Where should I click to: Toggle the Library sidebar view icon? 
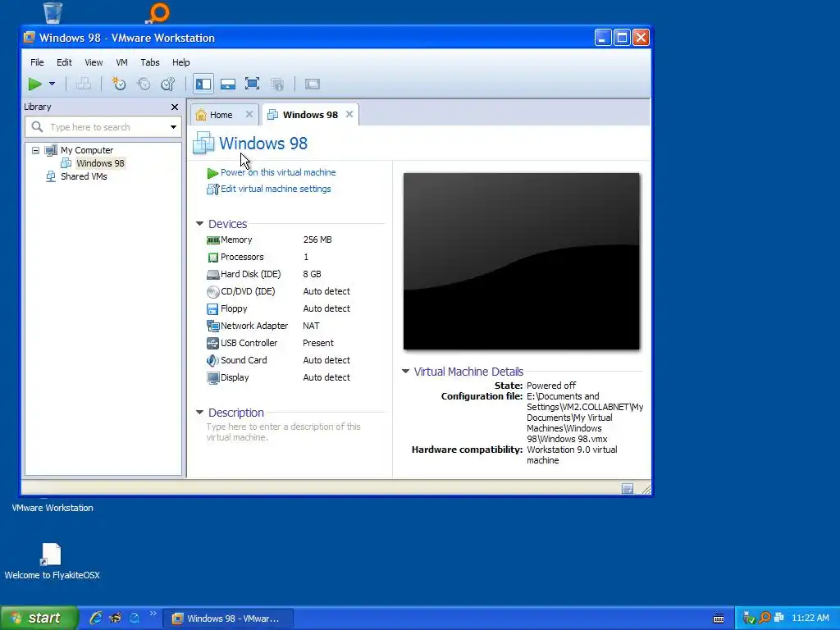(203, 84)
